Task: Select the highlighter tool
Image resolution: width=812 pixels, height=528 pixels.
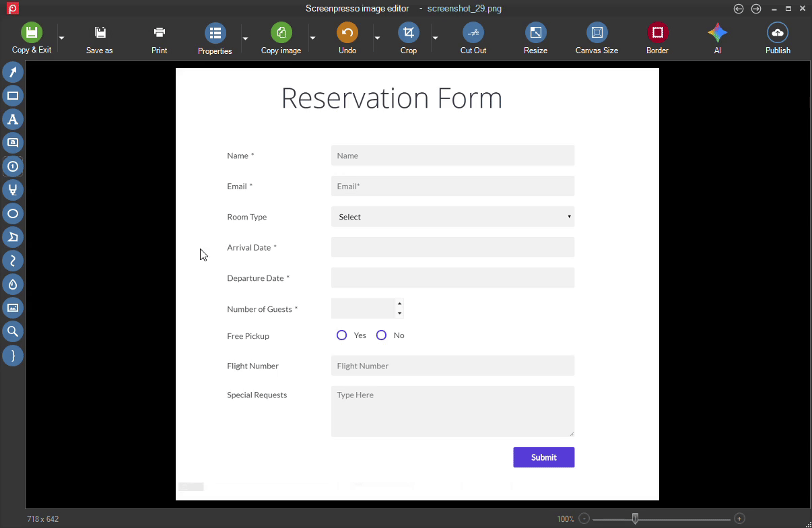Action: click(x=13, y=190)
